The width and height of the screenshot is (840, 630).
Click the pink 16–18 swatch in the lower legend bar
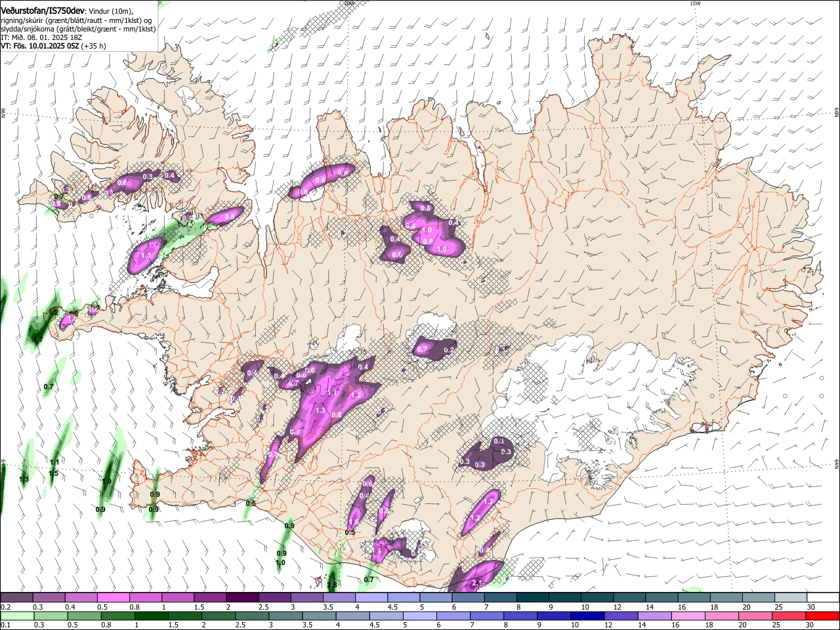click(688, 616)
